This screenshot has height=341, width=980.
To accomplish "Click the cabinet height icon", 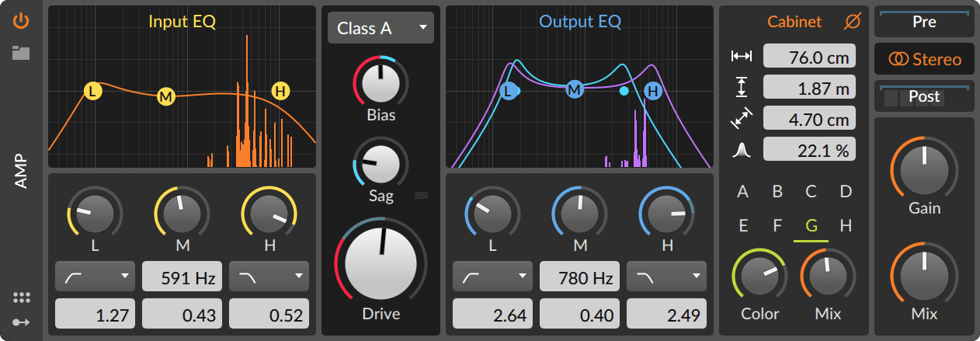I will (742, 87).
